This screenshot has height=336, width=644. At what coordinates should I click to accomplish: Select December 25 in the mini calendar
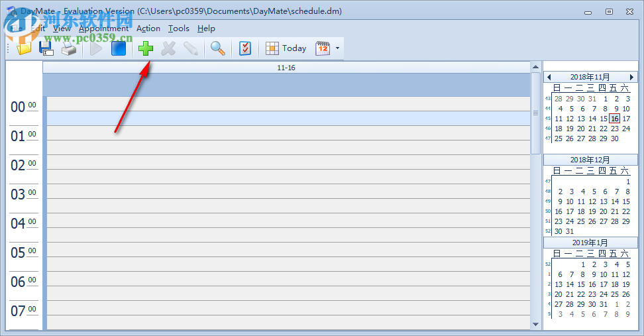tap(581, 221)
